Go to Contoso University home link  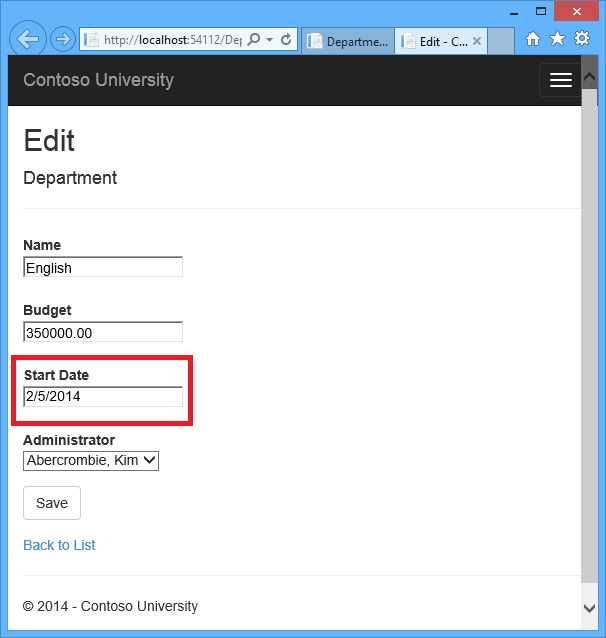[98, 80]
